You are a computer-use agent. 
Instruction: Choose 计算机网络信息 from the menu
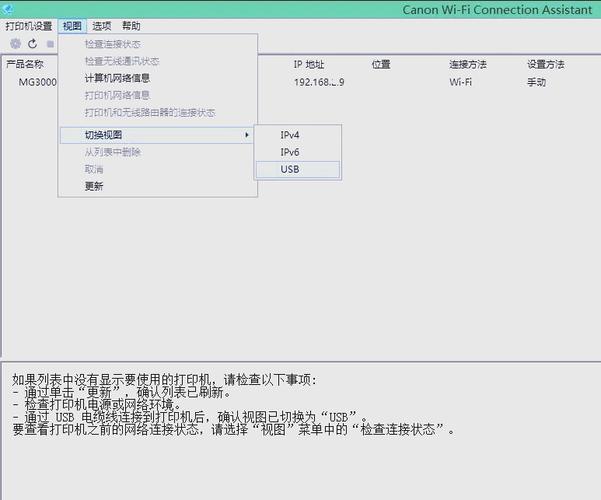[117, 78]
